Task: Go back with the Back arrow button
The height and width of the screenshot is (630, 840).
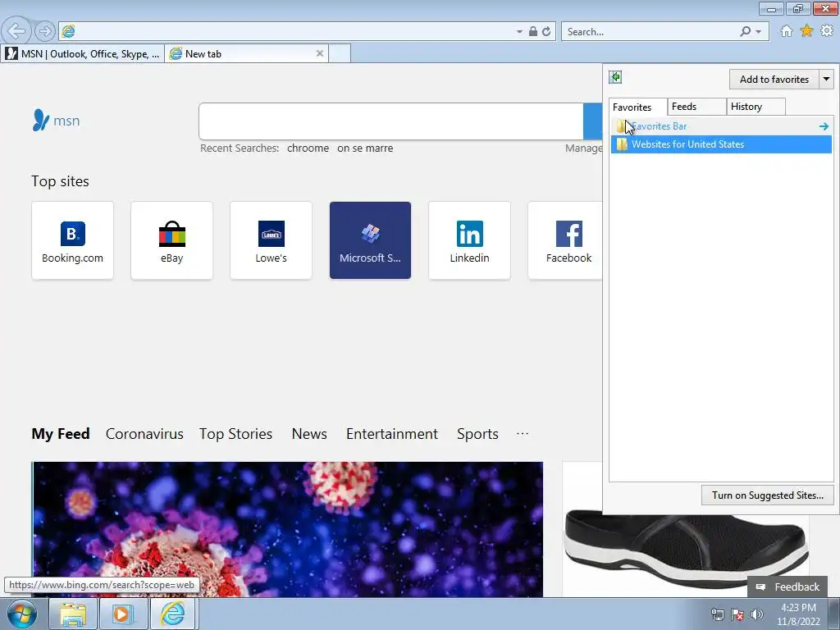Action: pyautogui.click(x=16, y=31)
